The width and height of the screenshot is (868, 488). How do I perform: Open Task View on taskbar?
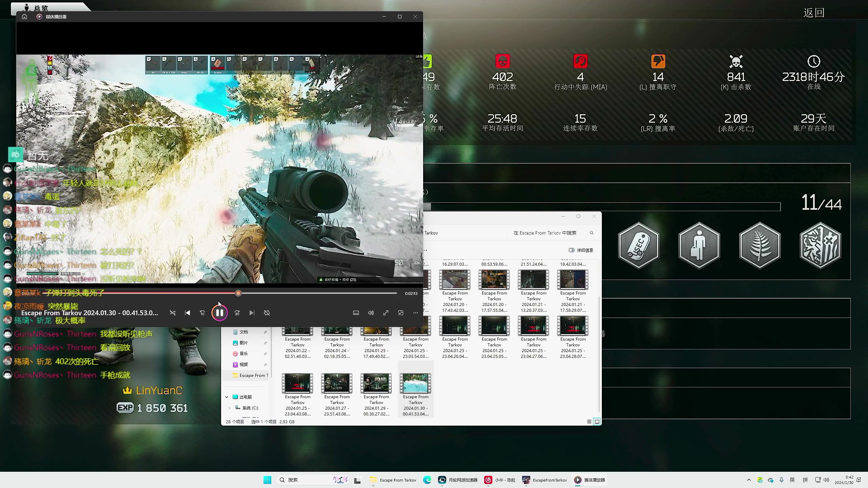(x=357, y=480)
